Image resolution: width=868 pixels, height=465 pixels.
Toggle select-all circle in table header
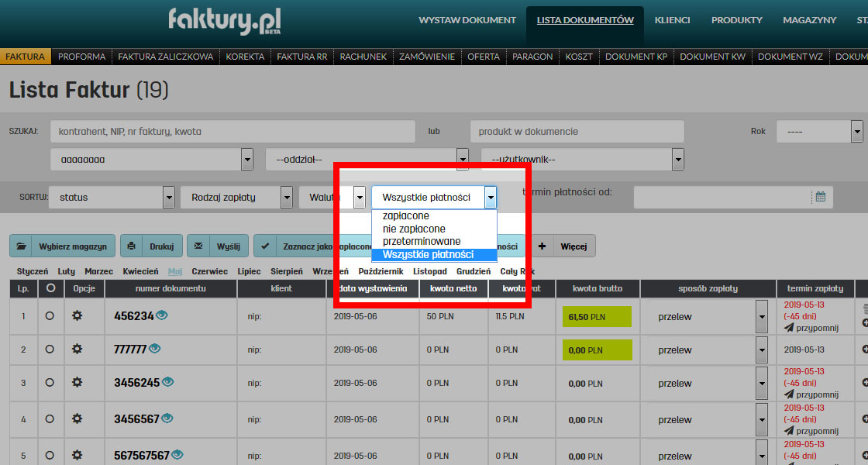(50, 288)
